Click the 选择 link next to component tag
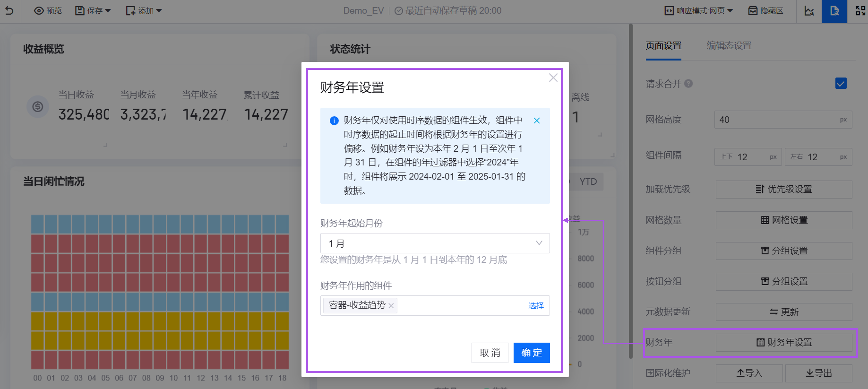Viewport: 868px width, 389px height. point(536,306)
